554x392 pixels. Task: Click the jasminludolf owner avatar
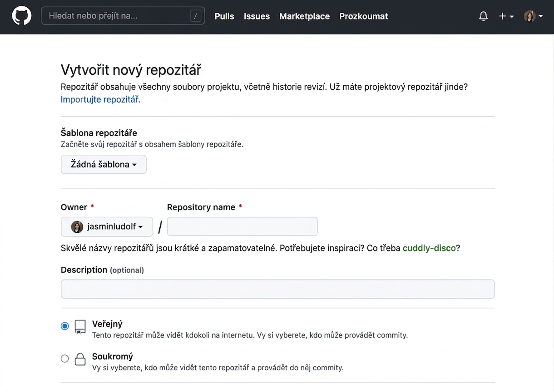tap(77, 227)
